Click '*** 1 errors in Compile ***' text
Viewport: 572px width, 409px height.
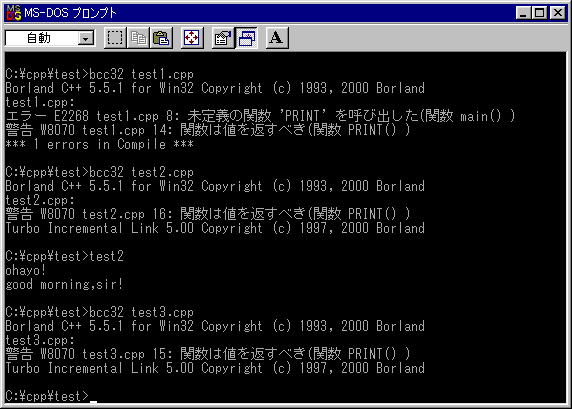pyautogui.click(x=100, y=144)
